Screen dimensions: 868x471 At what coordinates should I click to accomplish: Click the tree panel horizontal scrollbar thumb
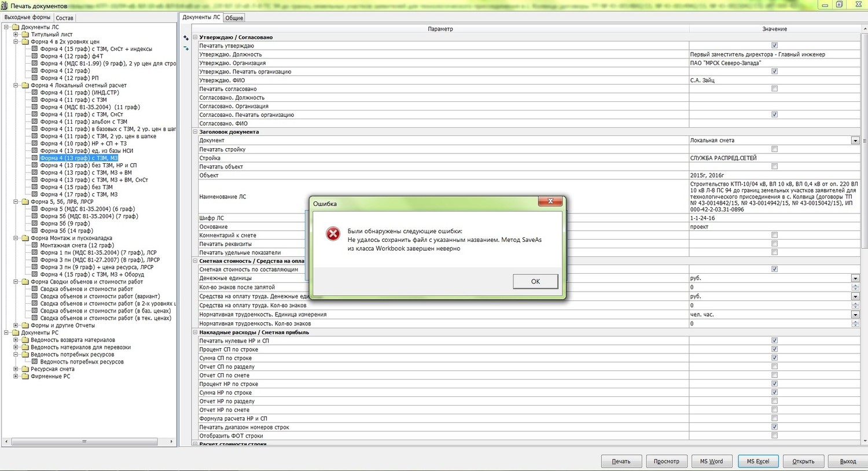click(84, 441)
